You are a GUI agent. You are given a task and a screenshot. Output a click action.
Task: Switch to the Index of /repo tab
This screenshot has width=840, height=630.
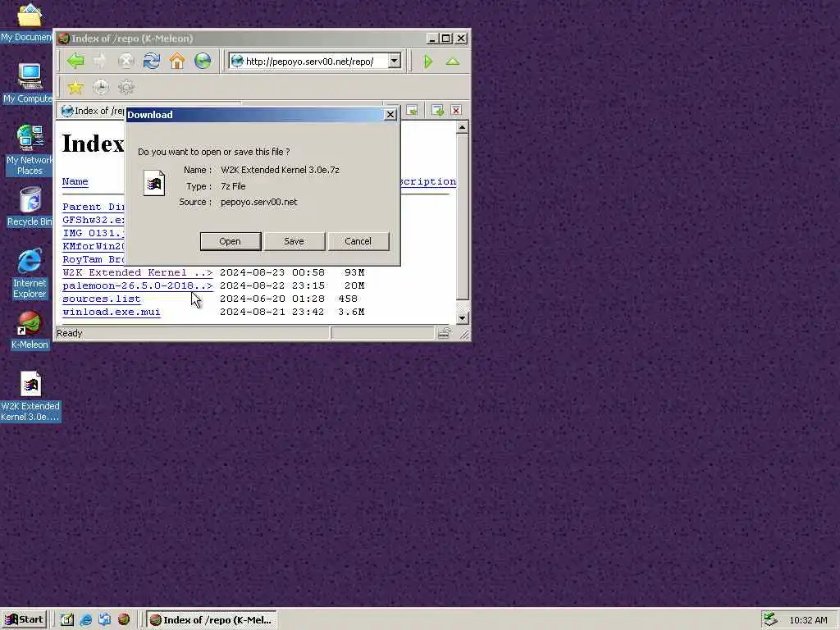(x=92, y=111)
